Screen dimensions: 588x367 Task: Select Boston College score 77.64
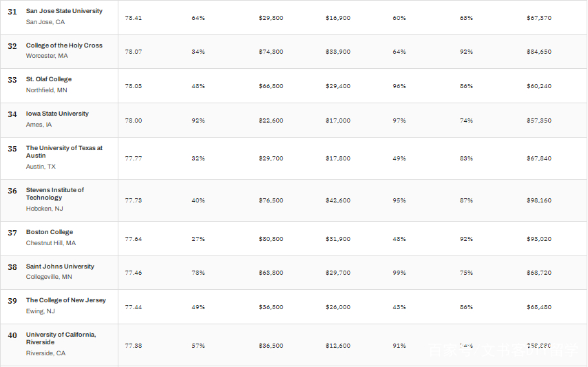[x=134, y=239]
